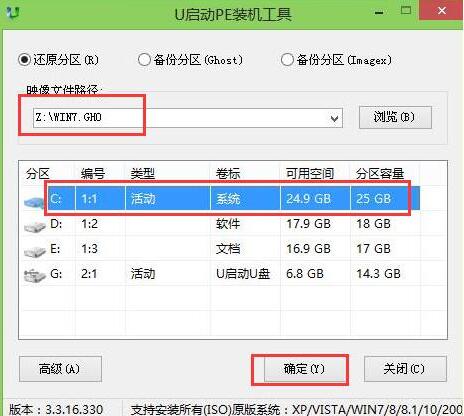Click the 浏览 (B) browse button
Screen dimensions: 464x416
click(395, 117)
